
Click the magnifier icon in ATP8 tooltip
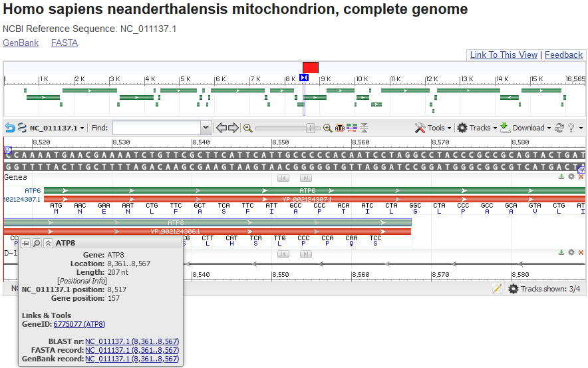point(37,243)
